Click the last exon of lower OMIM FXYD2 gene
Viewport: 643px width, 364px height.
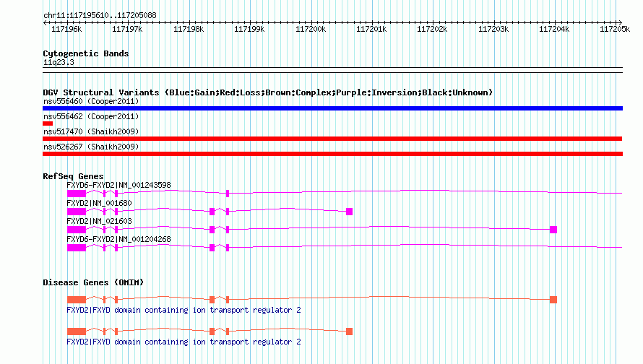349,331
